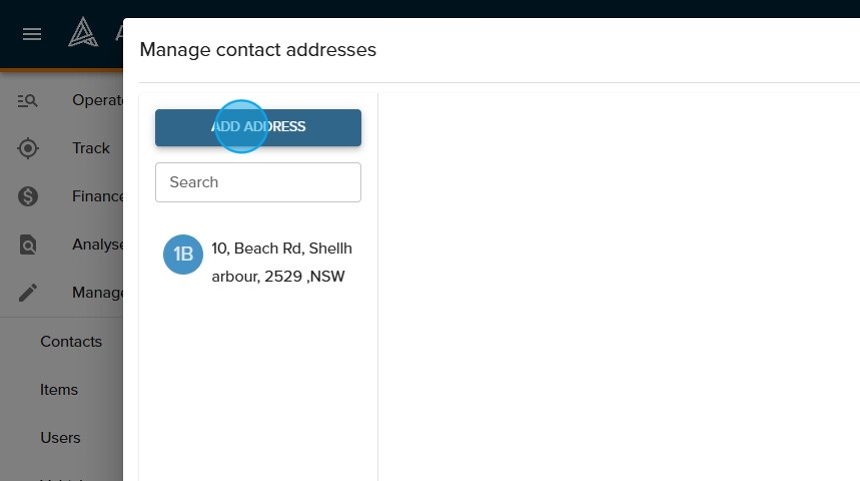Viewport: 860px width, 481px height.
Task: Click the Manage contact addresses title
Action: pyautogui.click(x=258, y=49)
